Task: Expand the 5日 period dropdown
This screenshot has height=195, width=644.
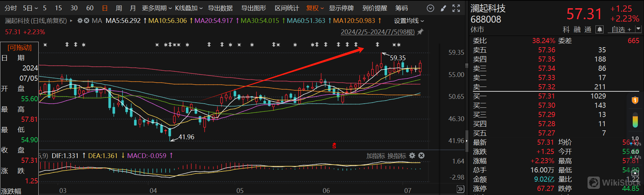Action: click(30, 8)
